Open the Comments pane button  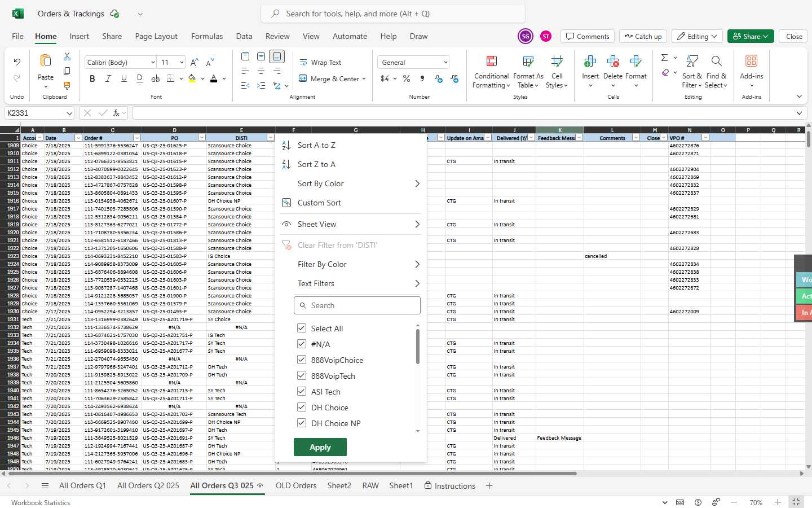(x=588, y=36)
